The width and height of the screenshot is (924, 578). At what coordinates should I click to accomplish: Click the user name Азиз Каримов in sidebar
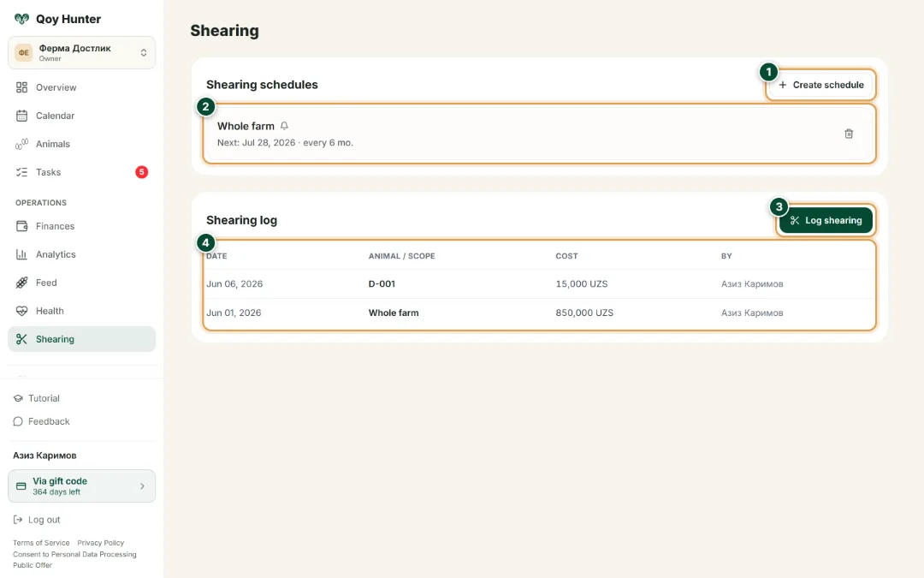(44, 456)
